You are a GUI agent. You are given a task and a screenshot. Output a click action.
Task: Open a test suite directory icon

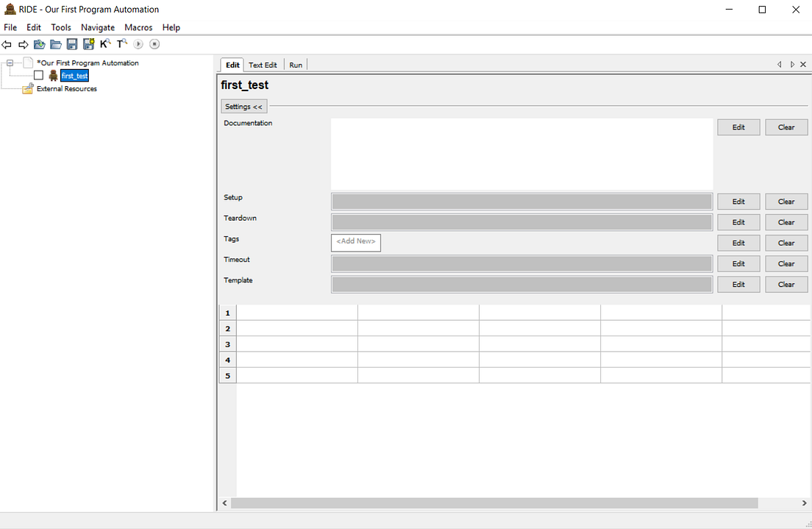39,43
